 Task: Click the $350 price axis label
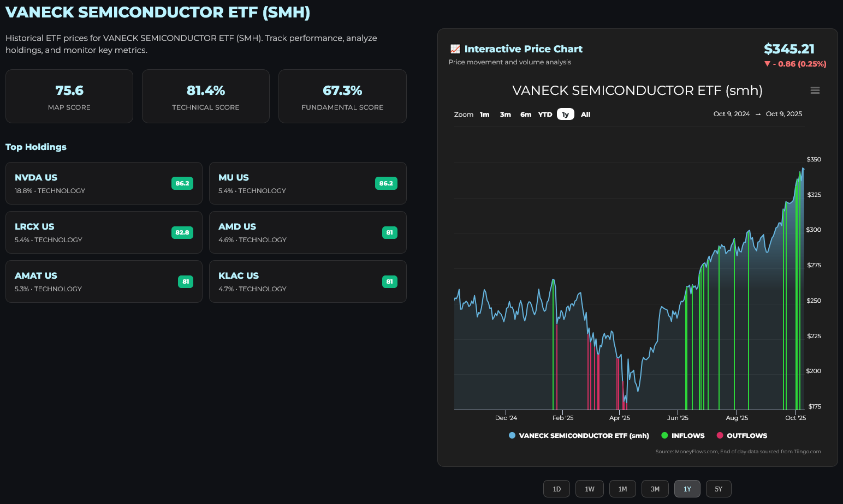point(814,159)
